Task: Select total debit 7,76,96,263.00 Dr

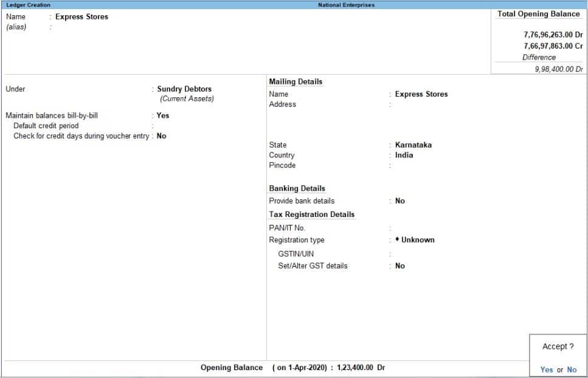Action: [553, 35]
